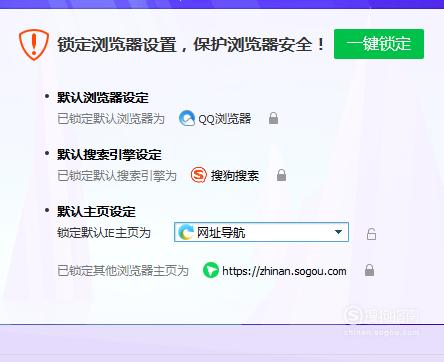
Task: Click the green 一键锁定 button
Action: click(379, 44)
